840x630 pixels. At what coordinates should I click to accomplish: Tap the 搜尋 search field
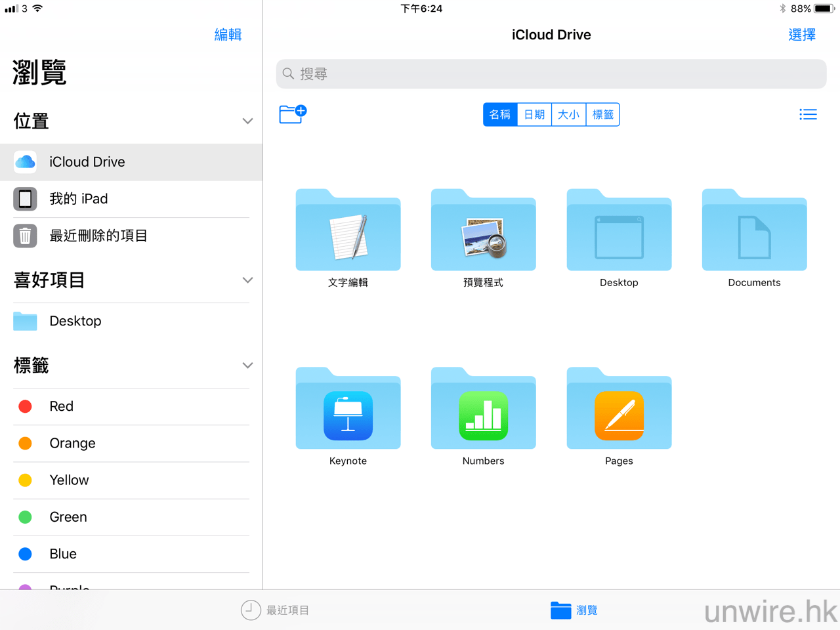[551, 74]
